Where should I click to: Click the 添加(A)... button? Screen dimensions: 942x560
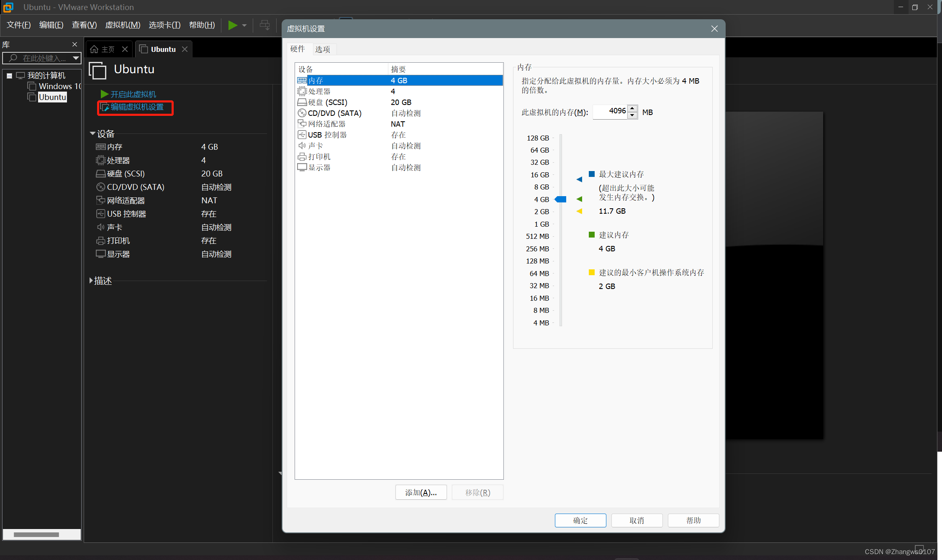[421, 492]
